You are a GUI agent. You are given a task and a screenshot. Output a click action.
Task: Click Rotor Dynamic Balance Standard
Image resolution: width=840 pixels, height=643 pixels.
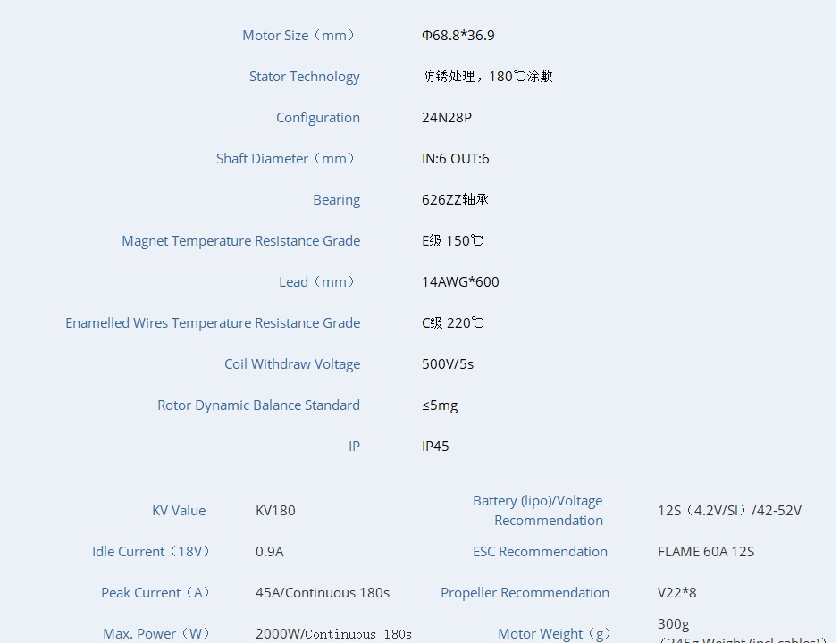click(258, 405)
